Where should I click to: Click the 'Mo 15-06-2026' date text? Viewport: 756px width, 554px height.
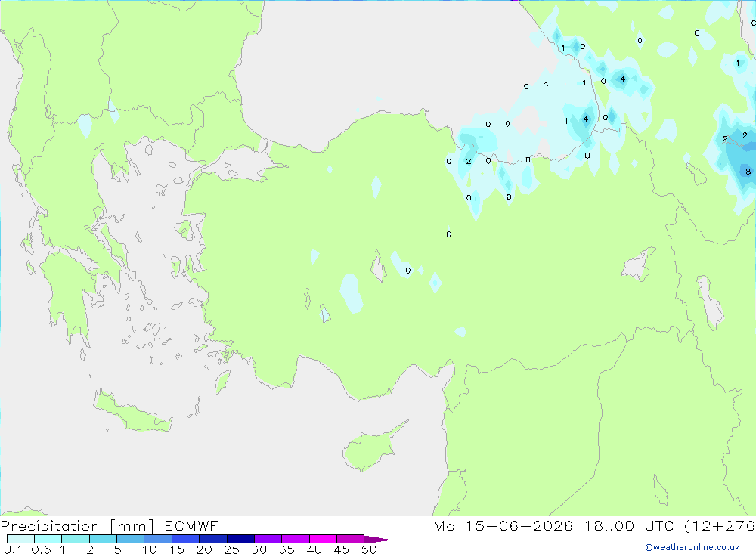(503, 525)
